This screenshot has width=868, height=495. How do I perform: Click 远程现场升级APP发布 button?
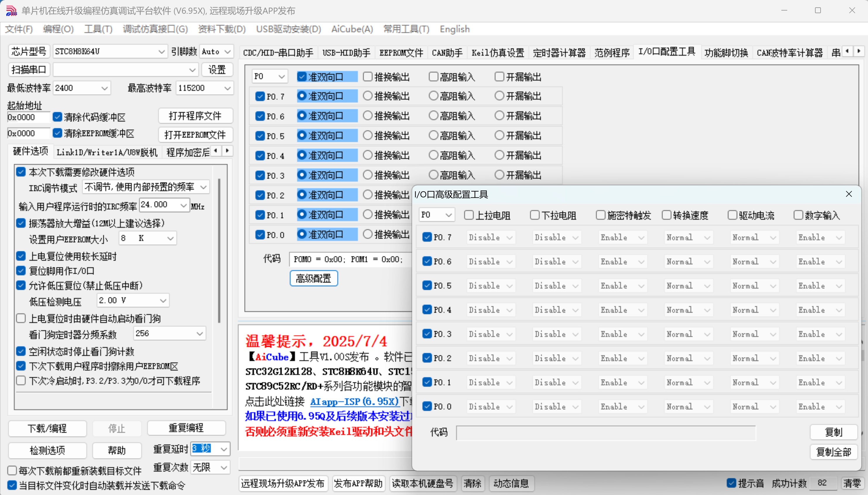283,484
